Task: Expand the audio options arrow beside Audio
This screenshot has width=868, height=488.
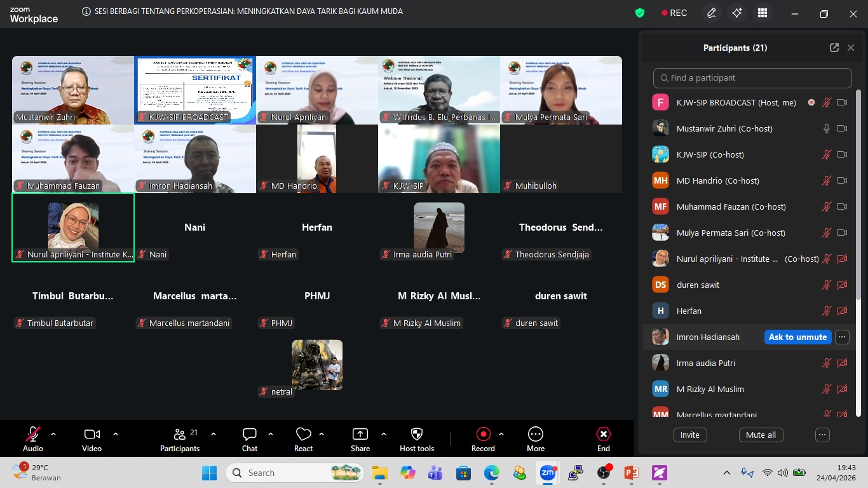Action: [53, 434]
